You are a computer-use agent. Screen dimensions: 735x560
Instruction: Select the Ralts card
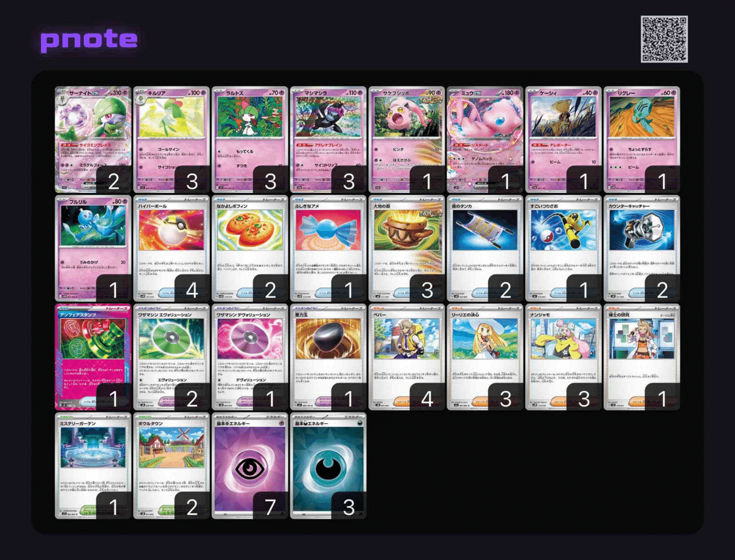(250, 140)
